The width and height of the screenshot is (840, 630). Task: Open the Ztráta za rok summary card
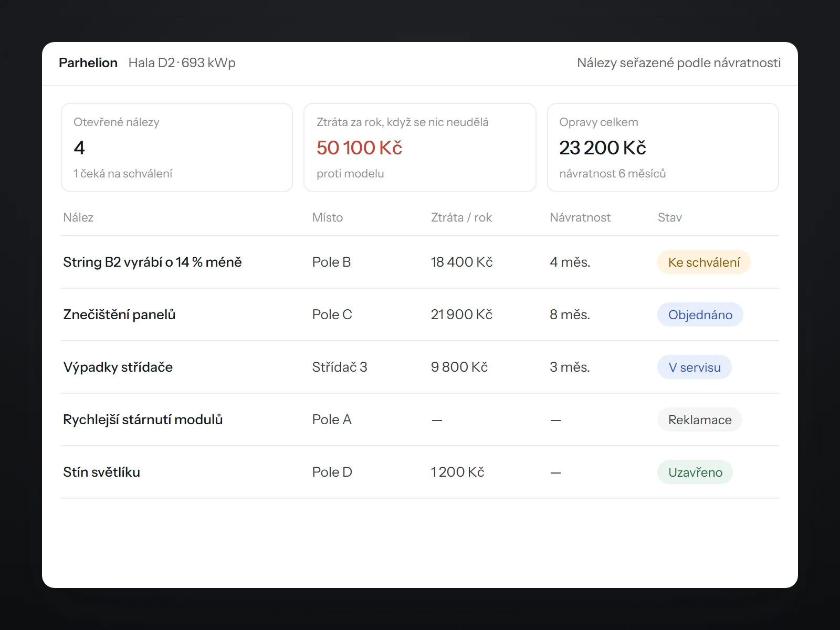(420, 148)
